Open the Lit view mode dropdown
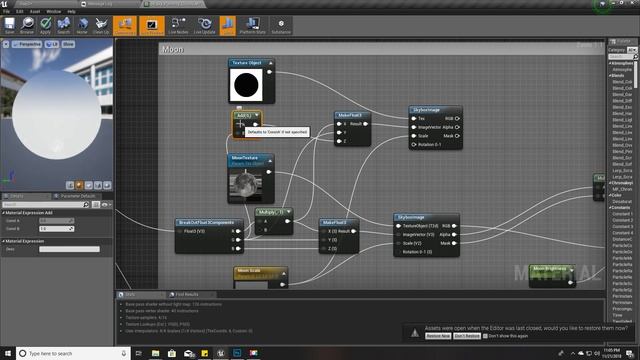This screenshot has width=640, height=360. click(x=52, y=44)
